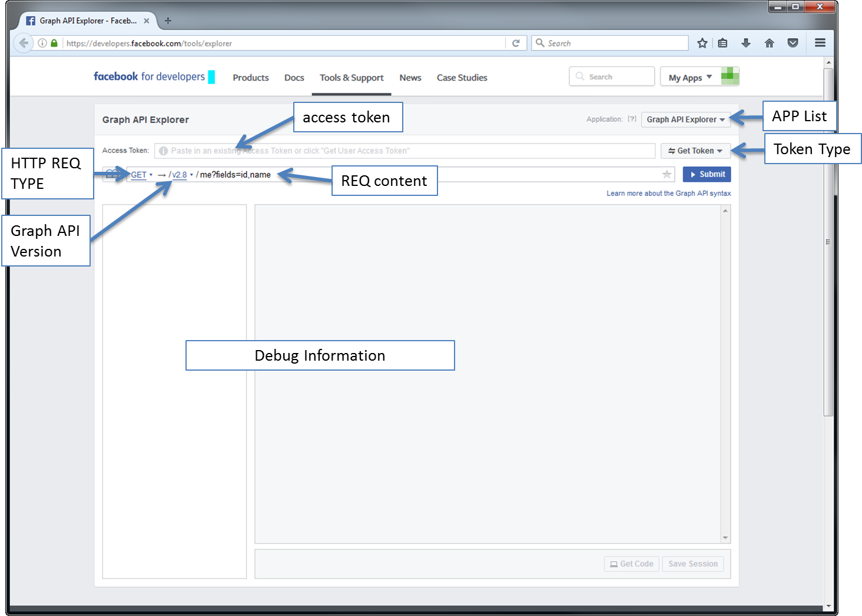Focus the developers site Search box

click(612, 76)
